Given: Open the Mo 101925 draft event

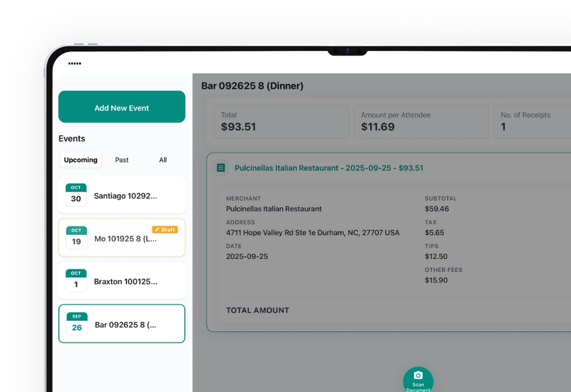Looking at the screenshot, I should (x=125, y=239).
